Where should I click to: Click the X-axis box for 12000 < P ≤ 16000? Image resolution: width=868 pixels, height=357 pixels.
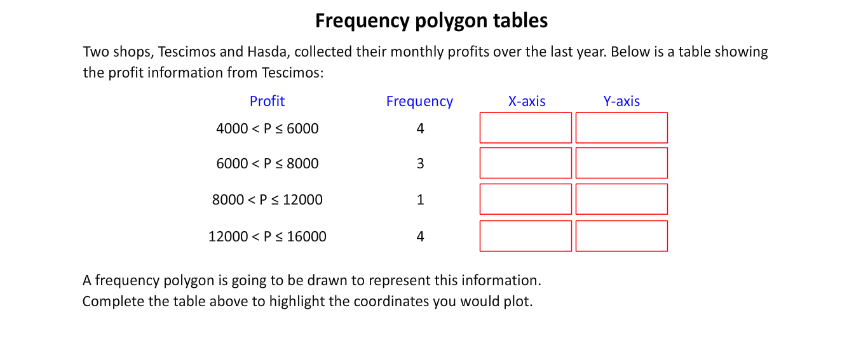526,236
